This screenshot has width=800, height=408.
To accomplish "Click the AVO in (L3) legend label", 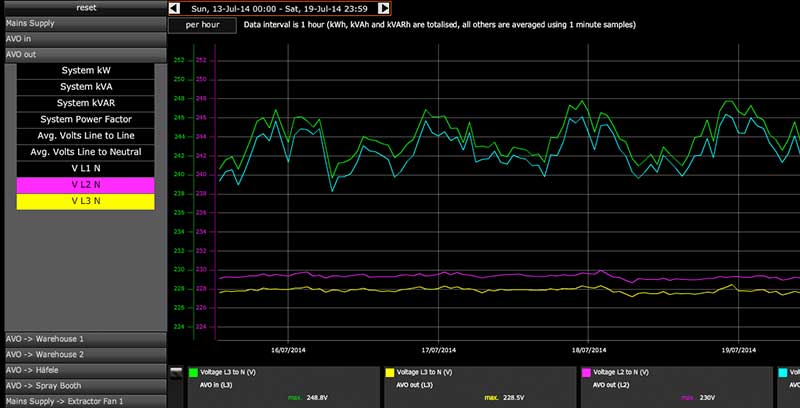I will pos(216,385).
